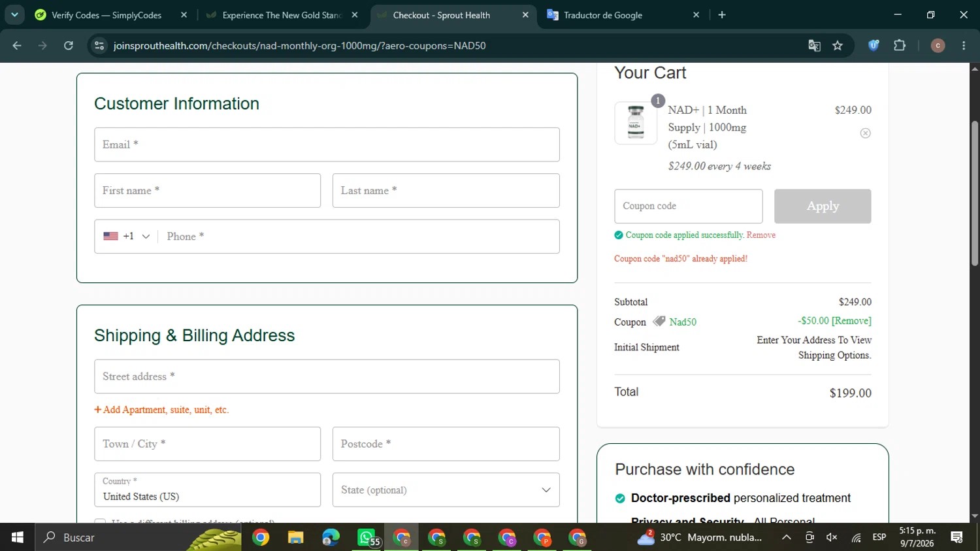
Task: Click the joinsprouthealth.com address bar URL
Action: click(299, 46)
